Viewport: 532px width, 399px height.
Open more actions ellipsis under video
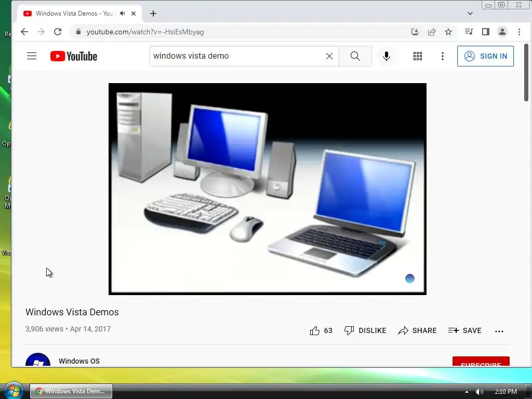coord(499,331)
